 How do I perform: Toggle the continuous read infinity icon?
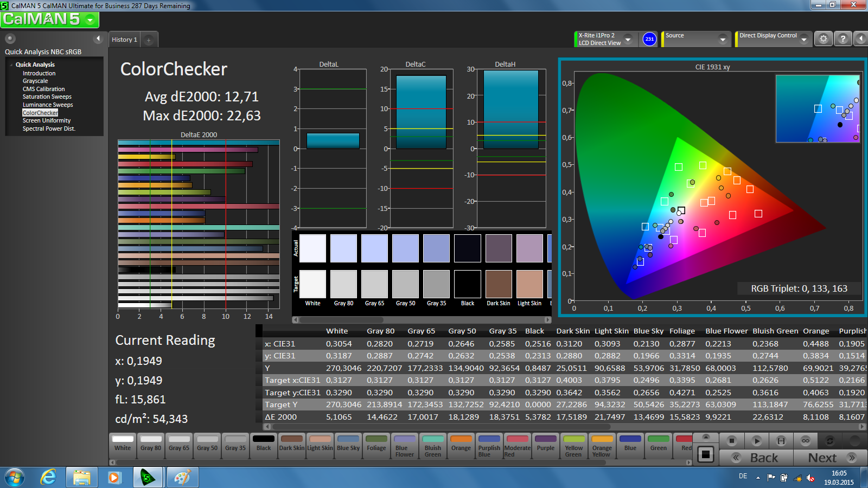(x=805, y=441)
